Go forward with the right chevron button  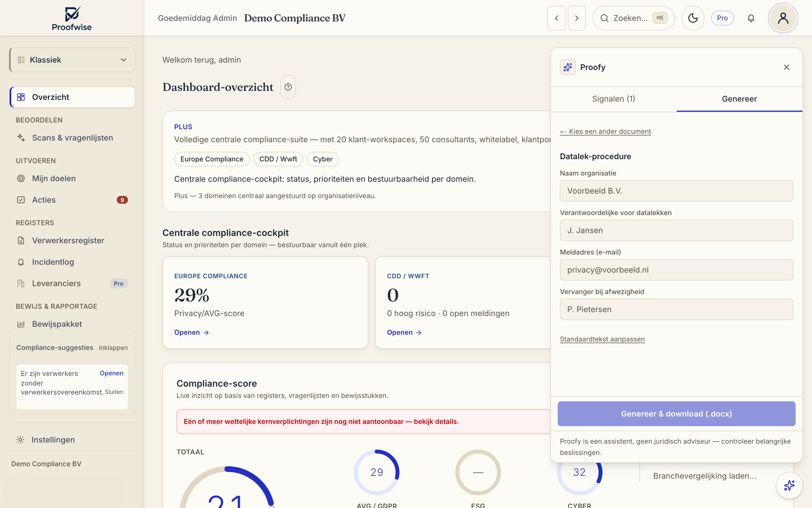tap(577, 18)
